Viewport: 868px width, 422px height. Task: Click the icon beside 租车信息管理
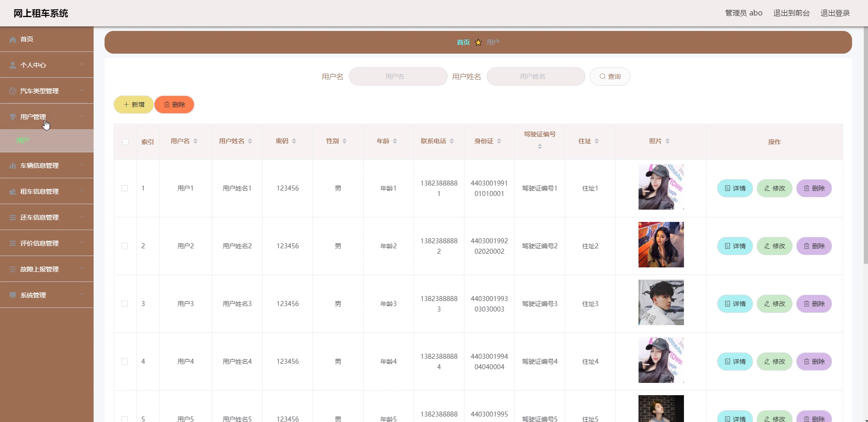(x=13, y=192)
